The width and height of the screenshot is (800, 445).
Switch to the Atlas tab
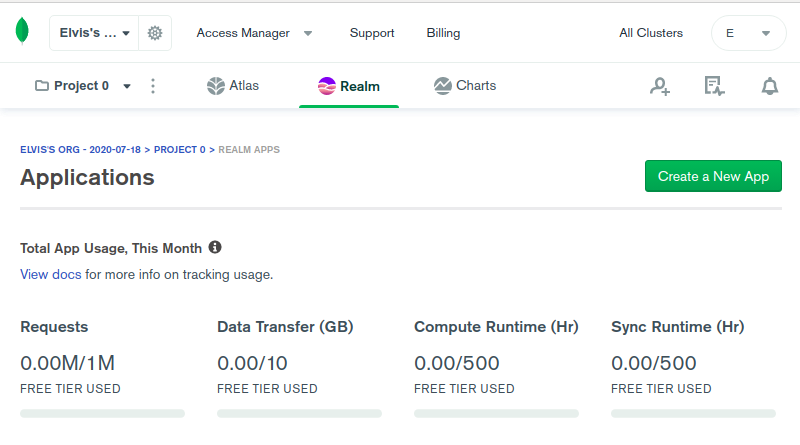pyautogui.click(x=233, y=86)
